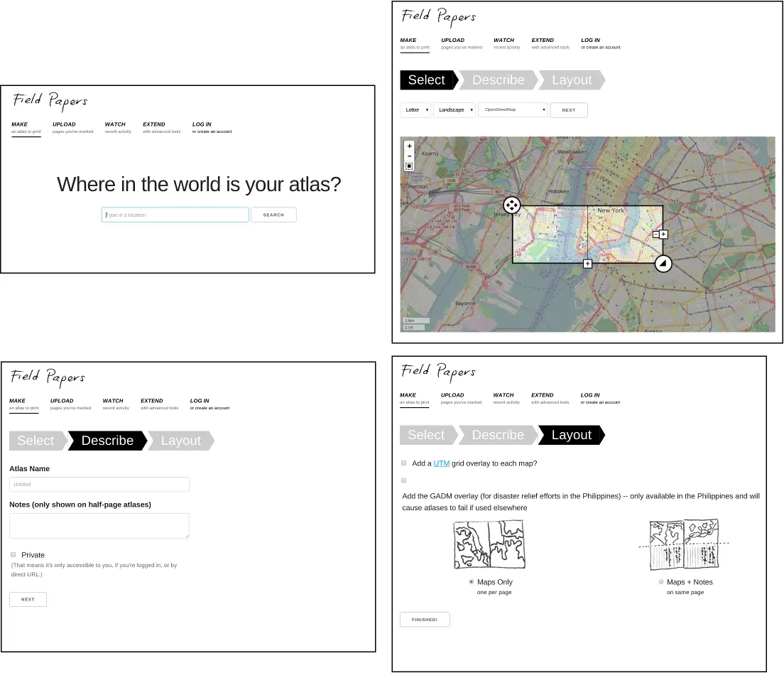The width and height of the screenshot is (784, 673).
Task: Choose the Maps Only layout sketch
Action: [x=489, y=544]
